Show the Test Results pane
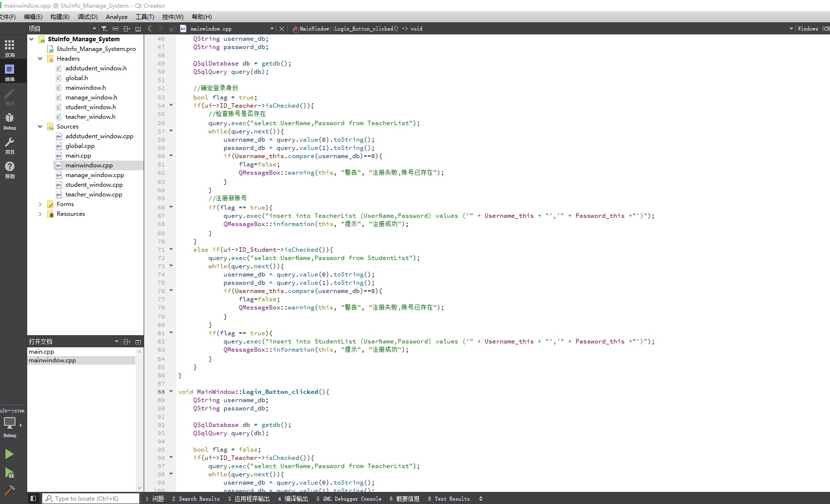The height and width of the screenshot is (504, 830). point(449,499)
